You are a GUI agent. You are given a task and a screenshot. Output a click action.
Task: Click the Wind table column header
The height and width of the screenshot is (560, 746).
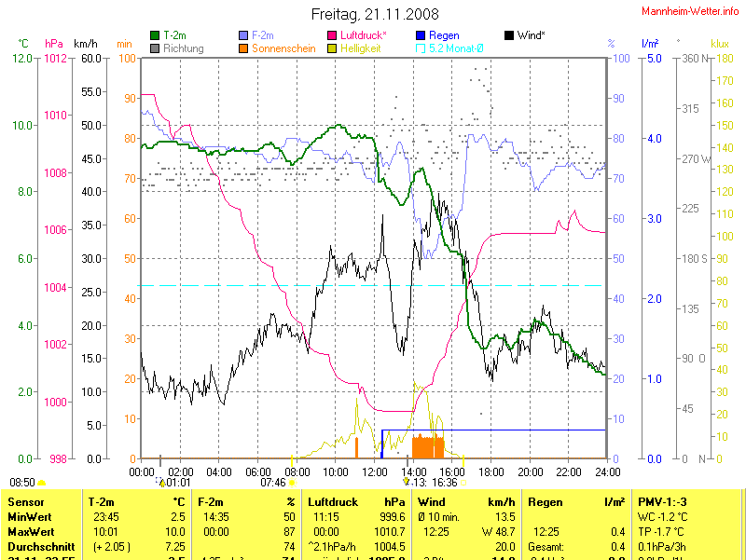point(431,502)
